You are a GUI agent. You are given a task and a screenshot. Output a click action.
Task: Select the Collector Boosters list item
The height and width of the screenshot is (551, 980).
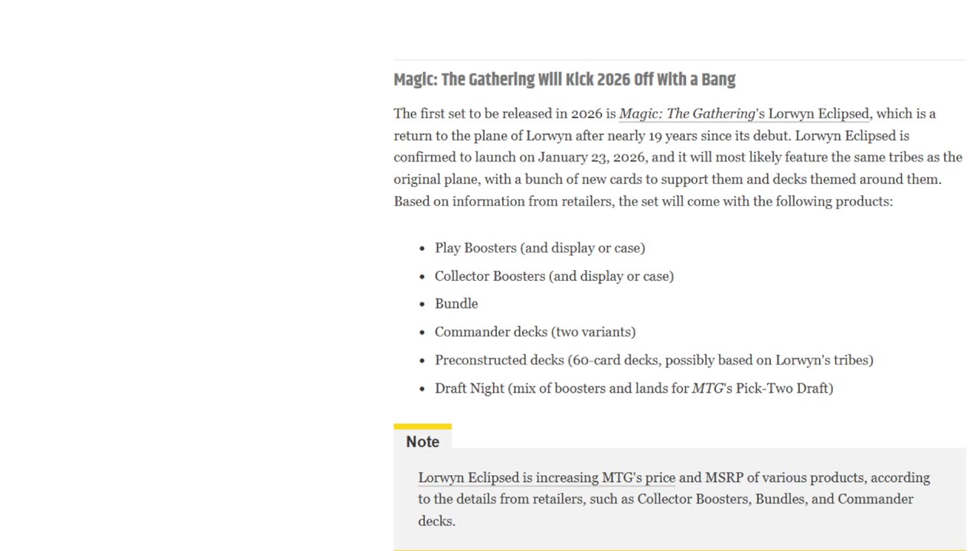554,276
